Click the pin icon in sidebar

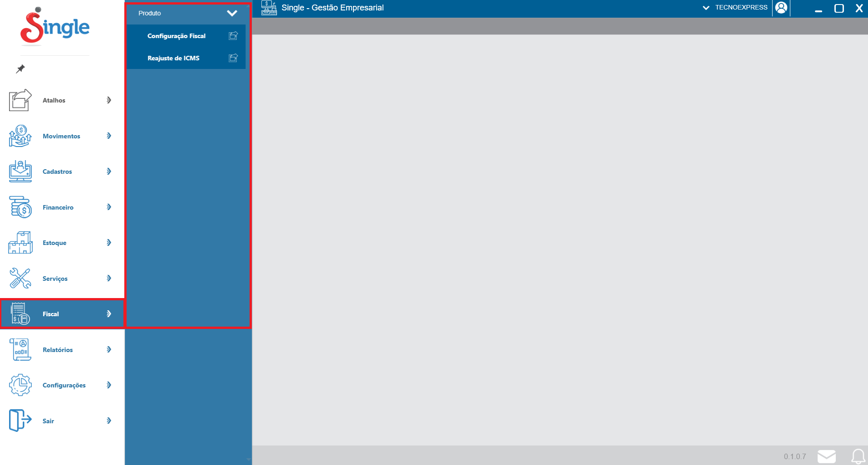tap(20, 69)
